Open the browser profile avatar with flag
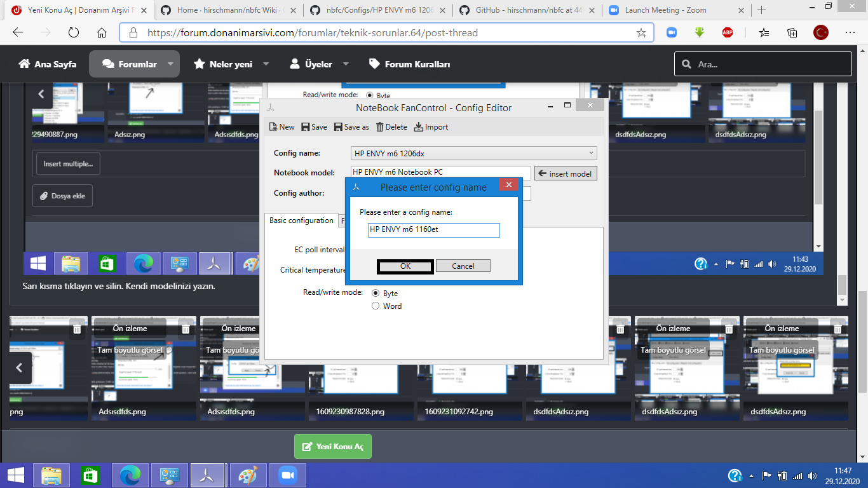 pos(821,33)
